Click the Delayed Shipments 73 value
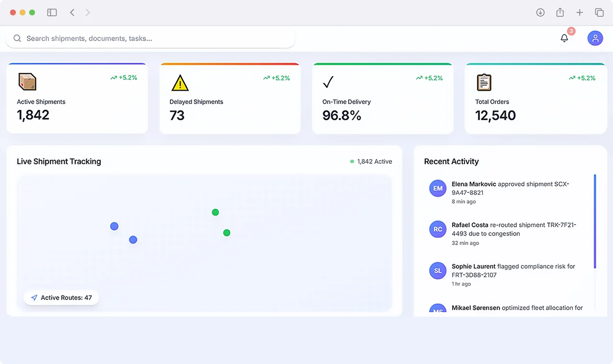Viewport: 613px width, 364px height. pyautogui.click(x=177, y=115)
